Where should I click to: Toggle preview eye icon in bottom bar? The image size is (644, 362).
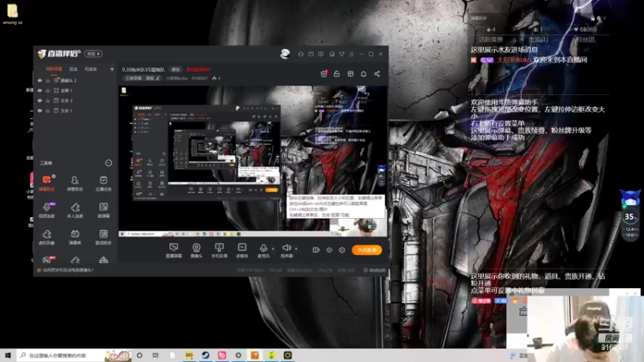pyautogui.click(x=329, y=250)
